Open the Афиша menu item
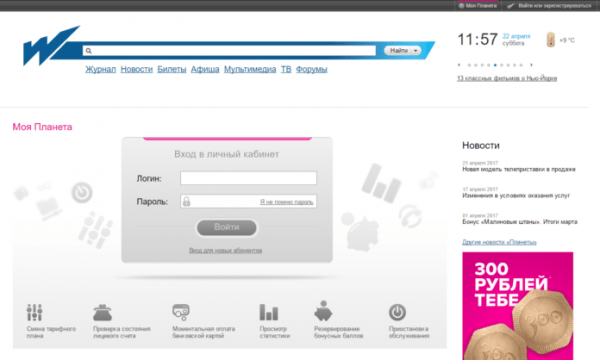Screen dimensions: 600x360 click(x=205, y=69)
